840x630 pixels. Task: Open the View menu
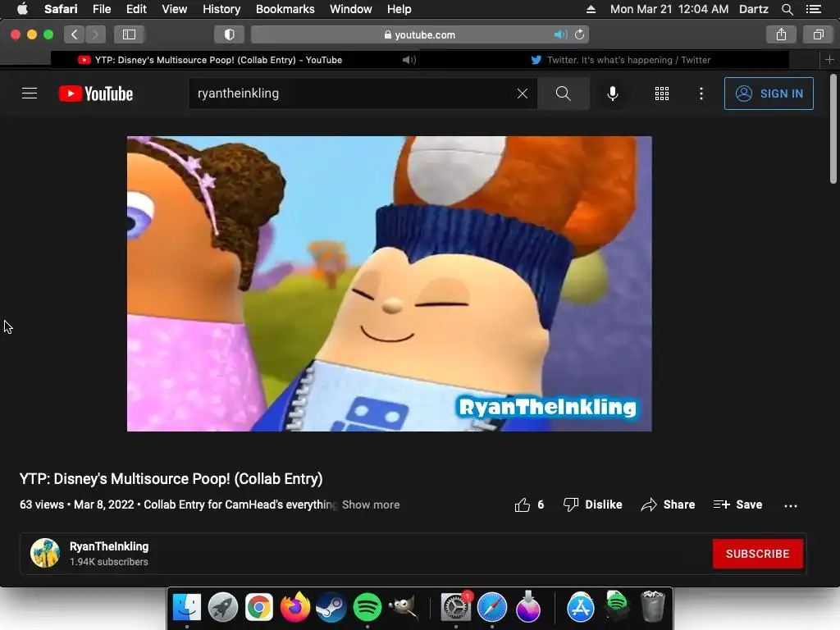(175, 9)
